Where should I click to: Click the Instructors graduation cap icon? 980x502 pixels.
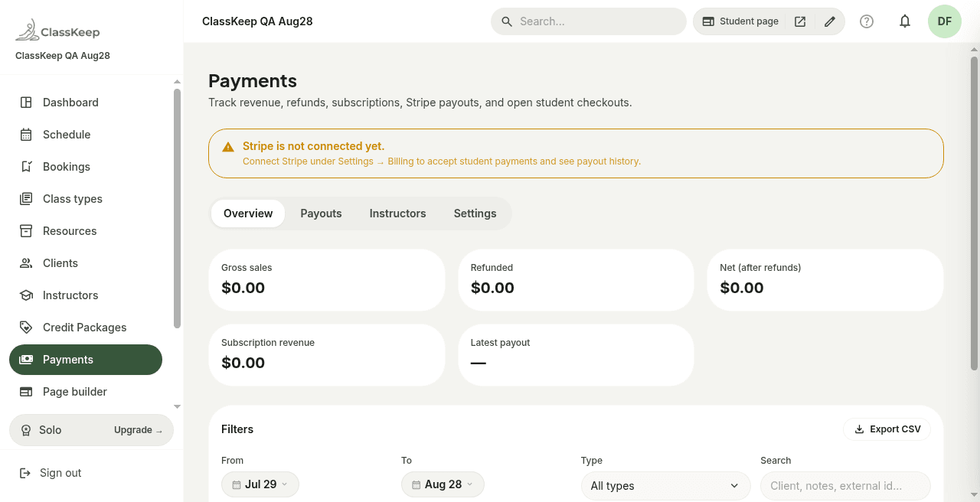pos(26,295)
